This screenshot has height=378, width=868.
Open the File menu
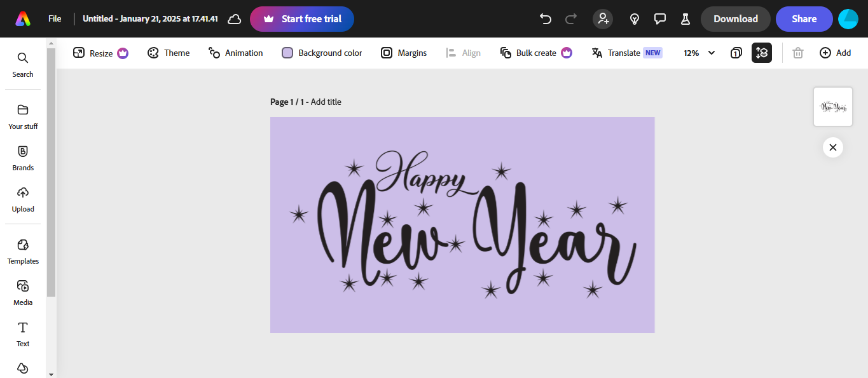click(x=55, y=19)
